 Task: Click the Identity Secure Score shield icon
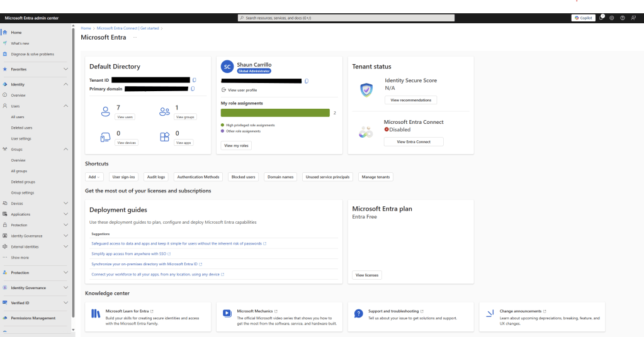(x=366, y=90)
